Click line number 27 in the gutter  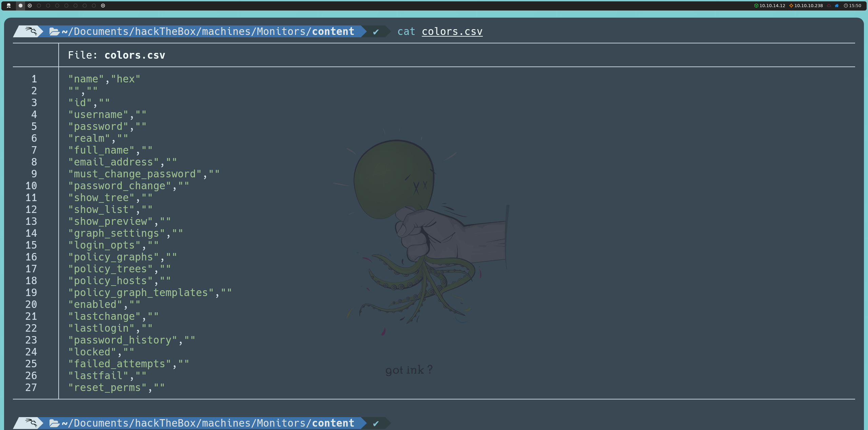[31, 388]
